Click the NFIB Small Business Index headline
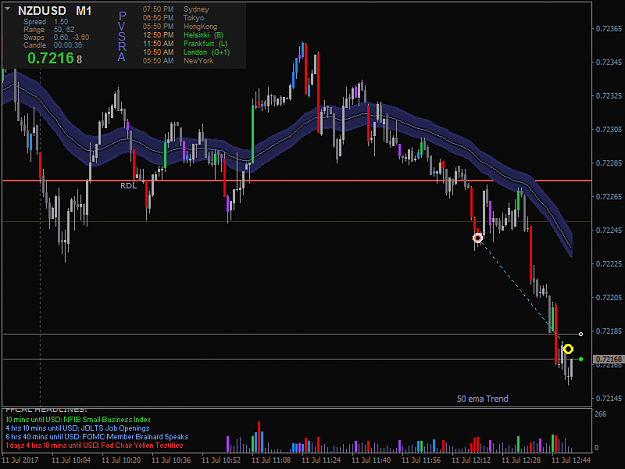Image resolution: width=625 pixels, height=469 pixels. click(x=78, y=420)
